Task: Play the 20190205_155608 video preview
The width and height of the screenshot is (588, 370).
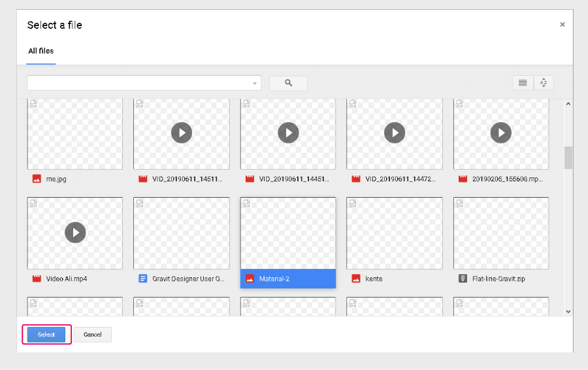Action: tap(501, 132)
